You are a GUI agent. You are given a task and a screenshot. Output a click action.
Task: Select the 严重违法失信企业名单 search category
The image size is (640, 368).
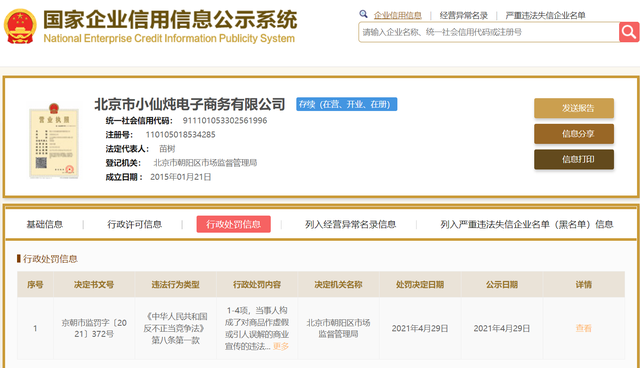tap(545, 16)
